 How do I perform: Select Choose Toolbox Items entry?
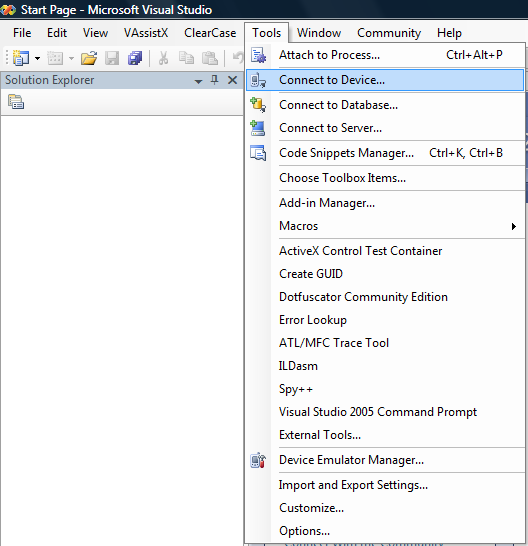click(385, 178)
